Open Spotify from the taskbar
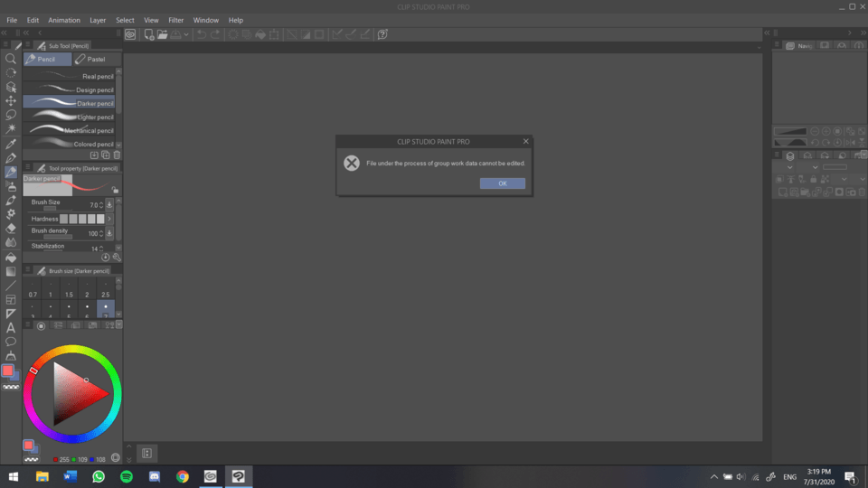868x488 pixels. click(127, 476)
